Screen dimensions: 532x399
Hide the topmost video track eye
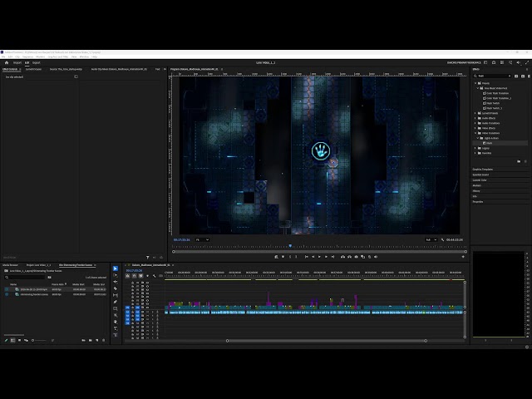(147, 283)
